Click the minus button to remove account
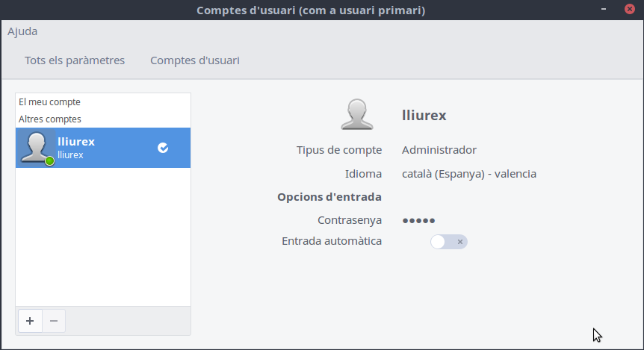Image resolution: width=644 pixels, height=350 pixels. pyautogui.click(x=54, y=321)
